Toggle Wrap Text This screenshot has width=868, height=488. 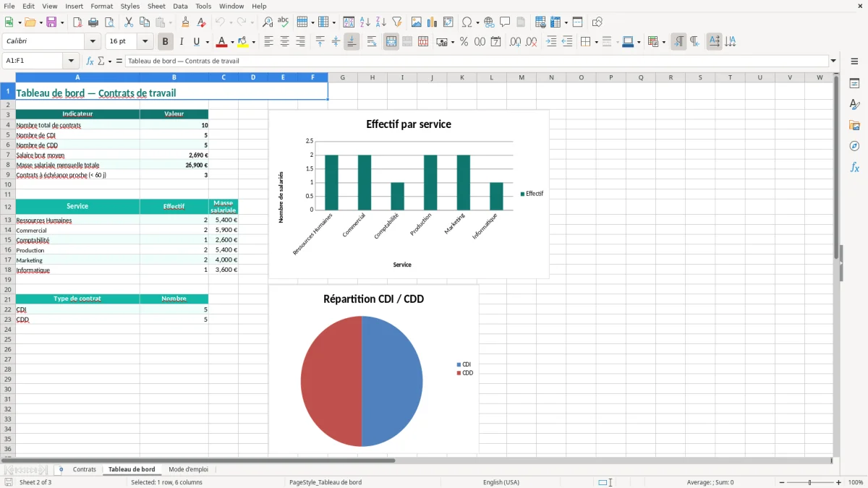[x=372, y=42]
